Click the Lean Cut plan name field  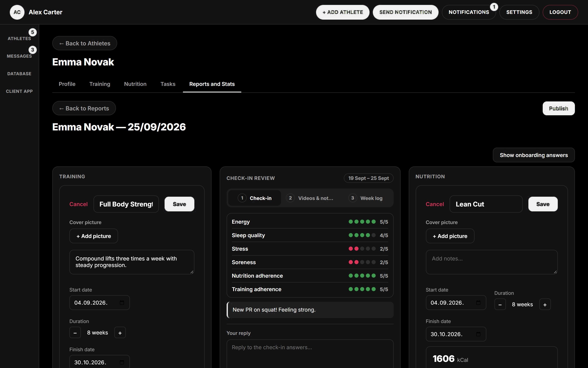coord(486,204)
